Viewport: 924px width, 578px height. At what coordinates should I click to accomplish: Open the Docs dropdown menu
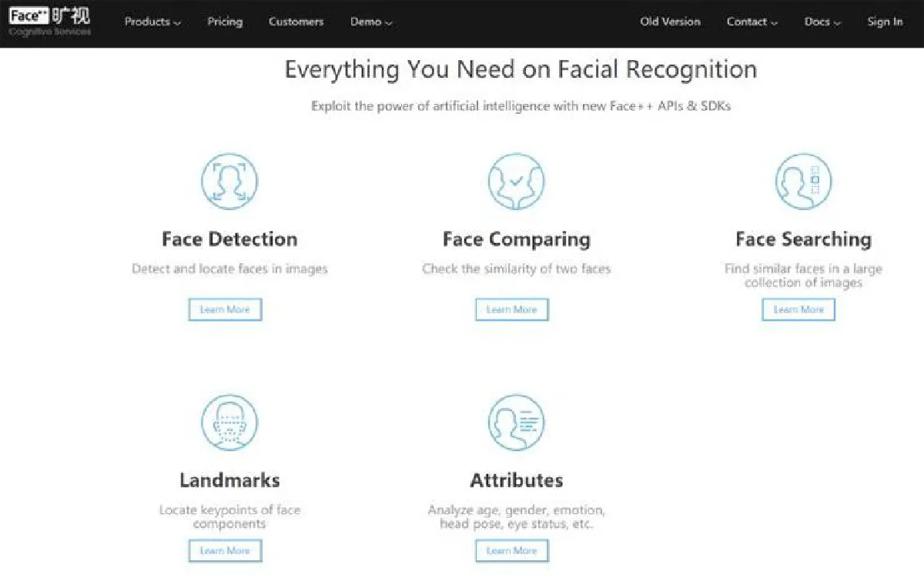point(822,22)
